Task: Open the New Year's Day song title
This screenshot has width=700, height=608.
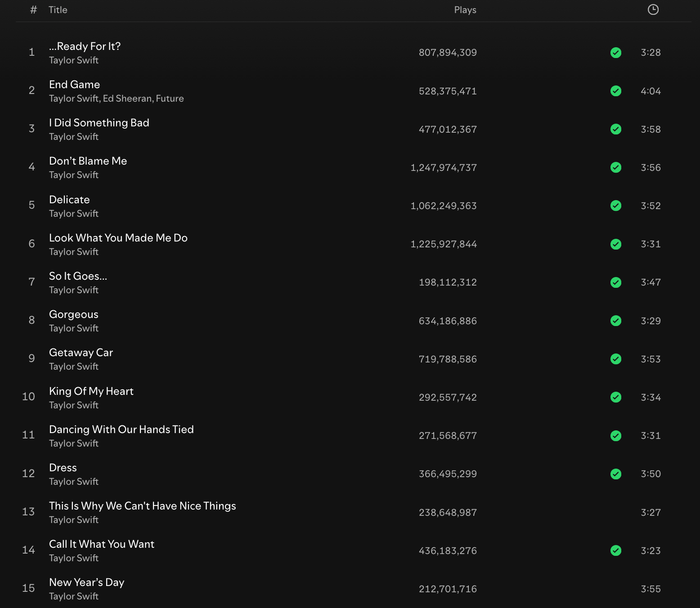Action: click(x=86, y=582)
